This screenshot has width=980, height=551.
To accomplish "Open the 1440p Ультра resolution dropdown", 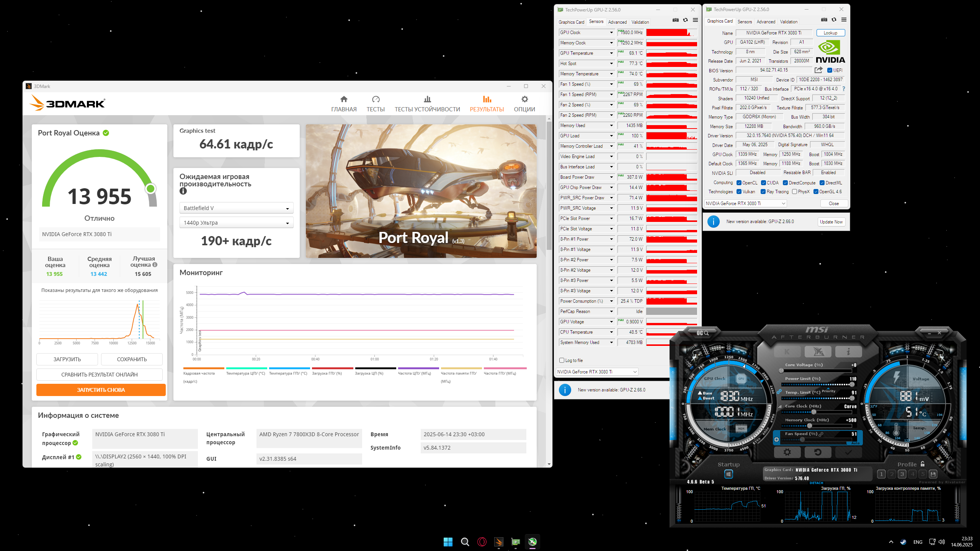I will (236, 223).
